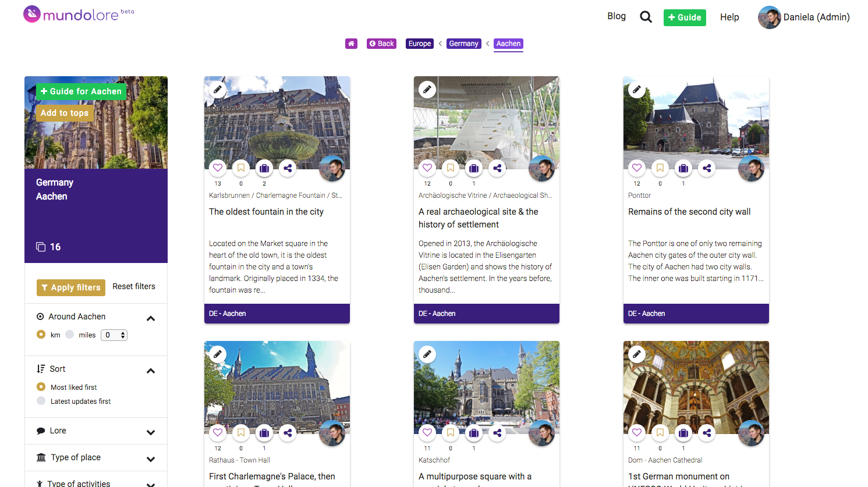The width and height of the screenshot is (868, 487).
Task: Share the Archäologische Vitrine card
Action: pyautogui.click(x=497, y=168)
